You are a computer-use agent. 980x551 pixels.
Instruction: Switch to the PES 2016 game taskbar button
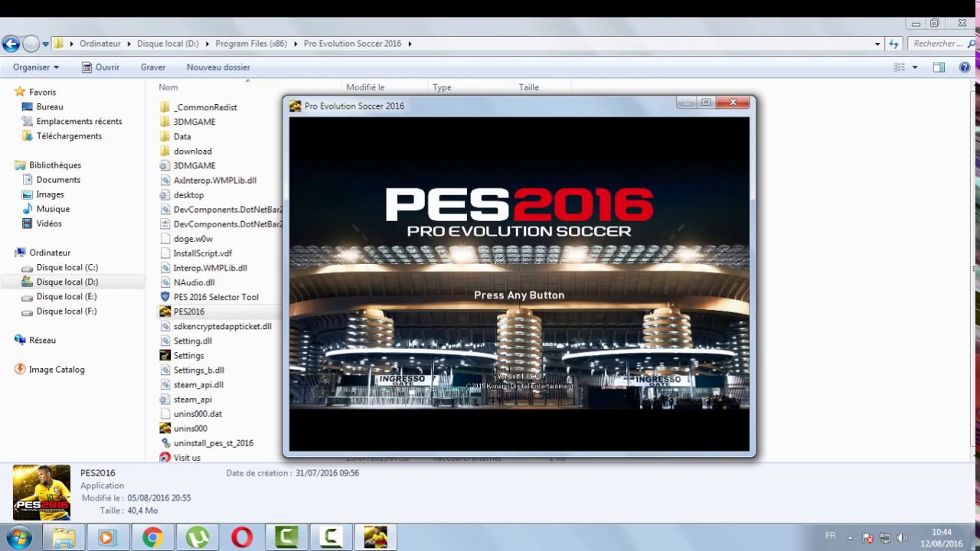[376, 538]
